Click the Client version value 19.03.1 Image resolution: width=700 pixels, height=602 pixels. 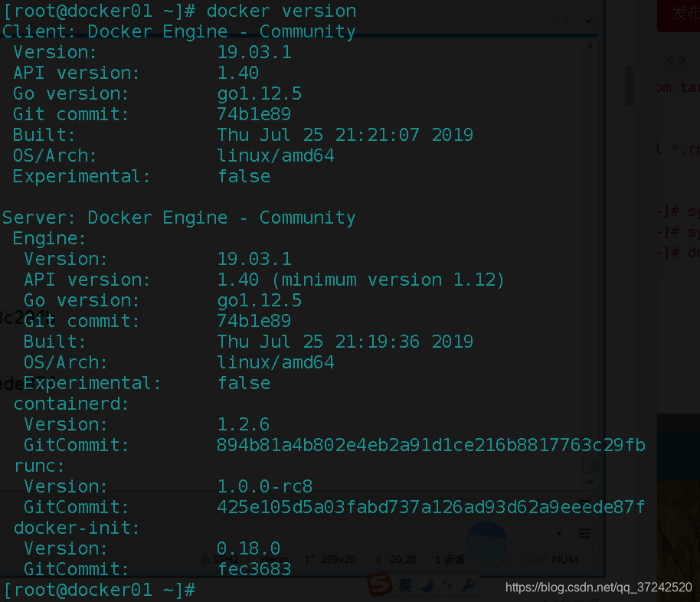pos(254,52)
